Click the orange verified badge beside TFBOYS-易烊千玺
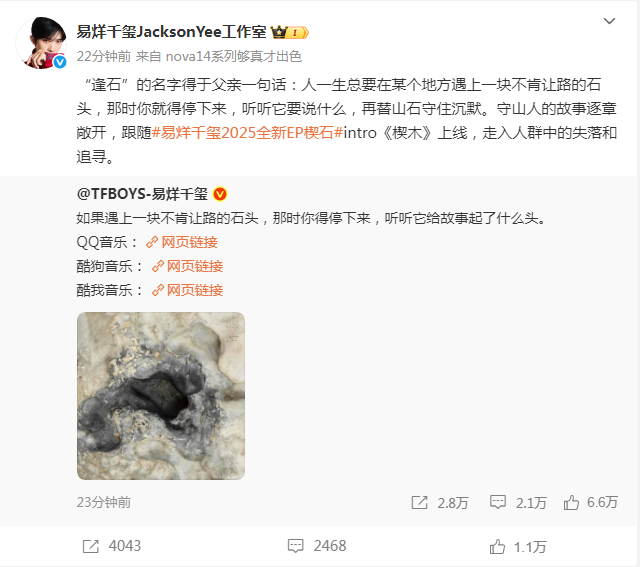The width and height of the screenshot is (640, 567). 220,194
